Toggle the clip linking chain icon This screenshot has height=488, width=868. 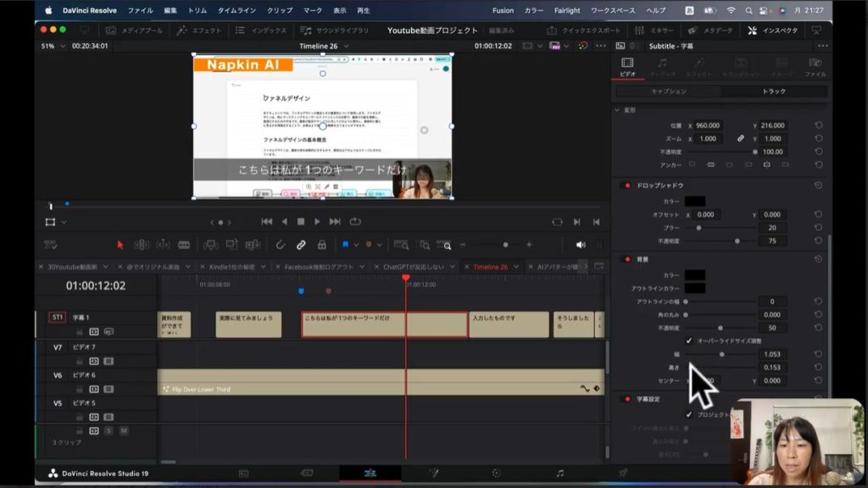(301, 245)
